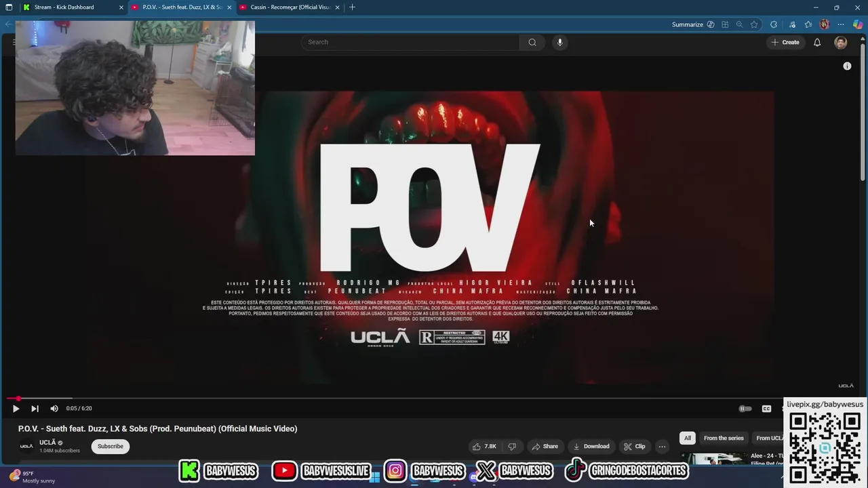Show video info card icon

847,66
